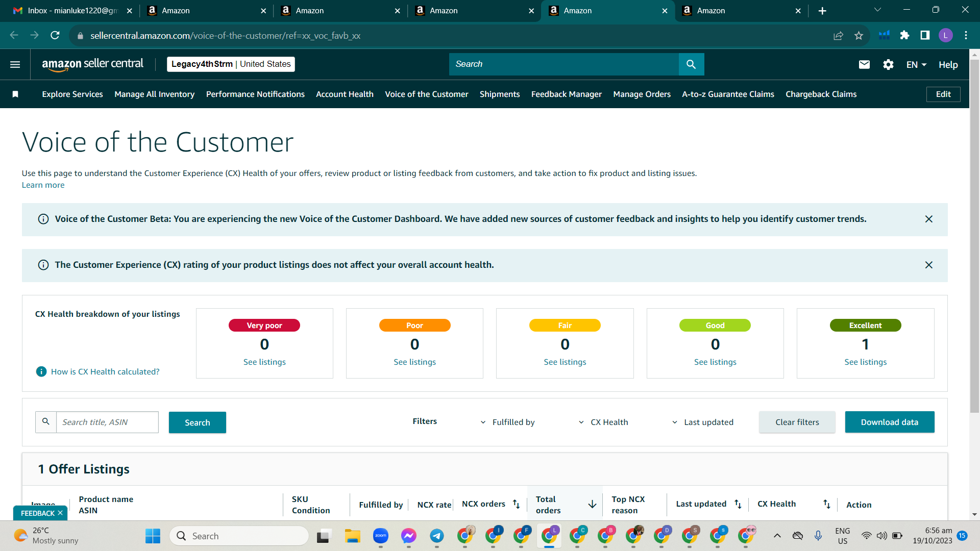The height and width of the screenshot is (551, 980).
Task: Show hidden system tray icons
Action: point(777,536)
